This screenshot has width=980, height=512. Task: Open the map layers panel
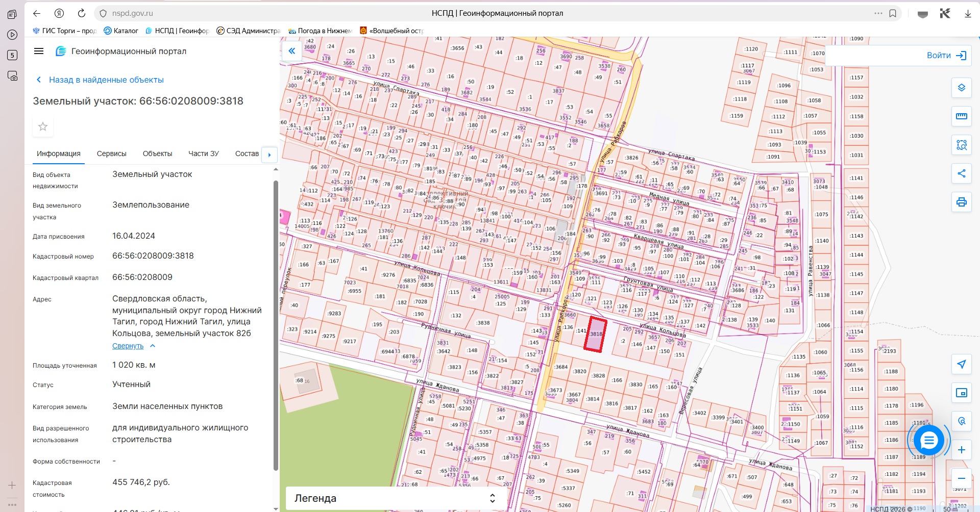tap(961, 88)
